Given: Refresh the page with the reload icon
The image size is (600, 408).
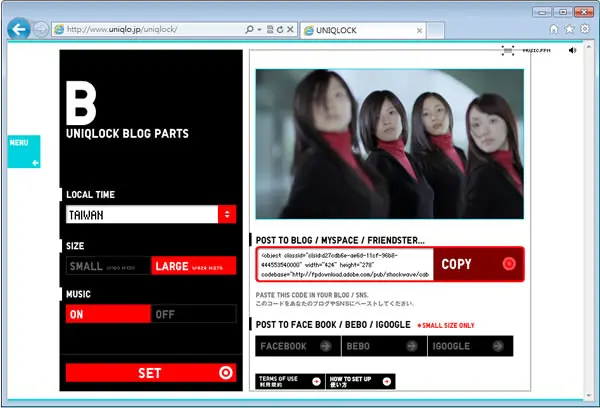Looking at the screenshot, I should tap(280, 29).
